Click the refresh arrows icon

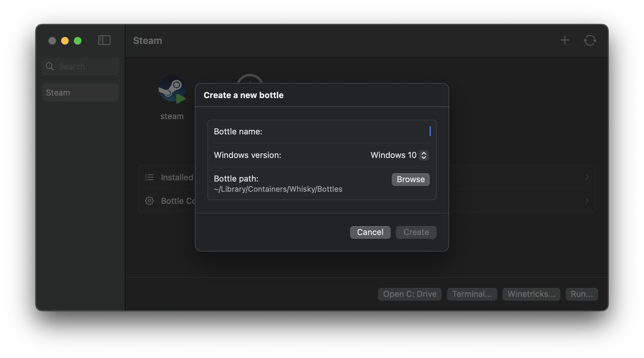590,40
